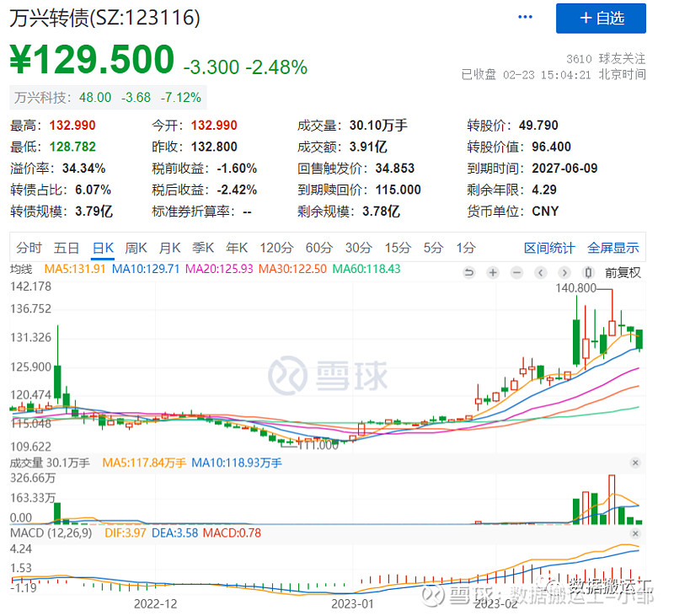Click the 溢价率 34.34% value

click(x=83, y=168)
